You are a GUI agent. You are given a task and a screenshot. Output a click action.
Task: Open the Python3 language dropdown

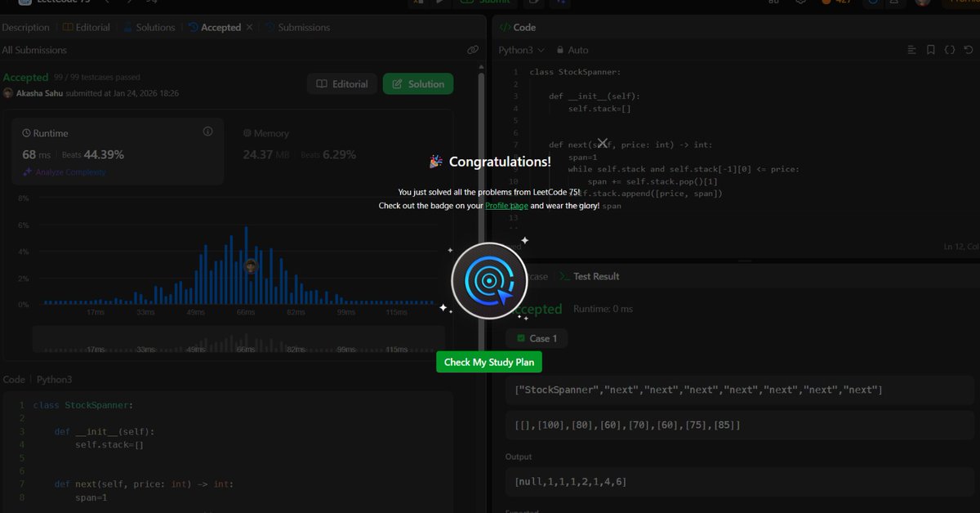[522, 50]
